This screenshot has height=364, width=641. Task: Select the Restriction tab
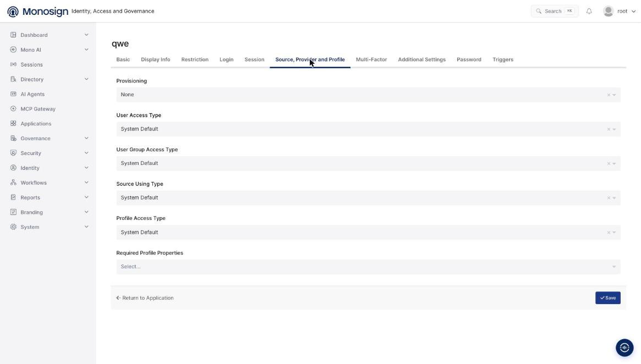click(195, 59)
